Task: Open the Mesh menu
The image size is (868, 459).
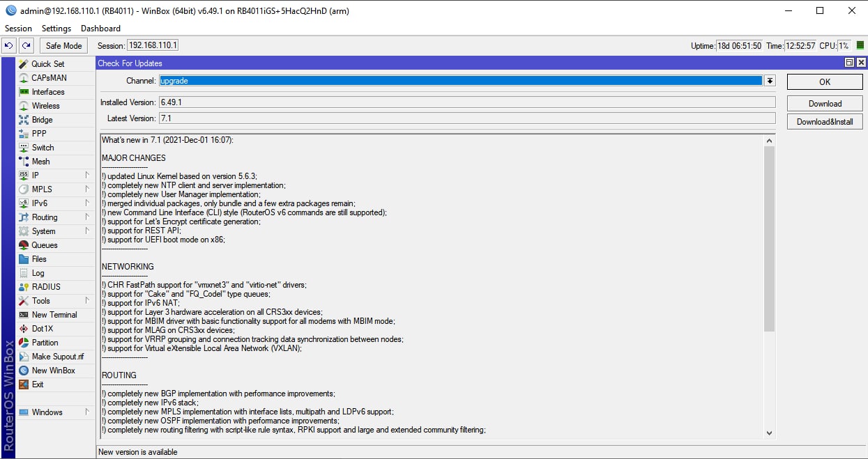Action: point(56,162)
